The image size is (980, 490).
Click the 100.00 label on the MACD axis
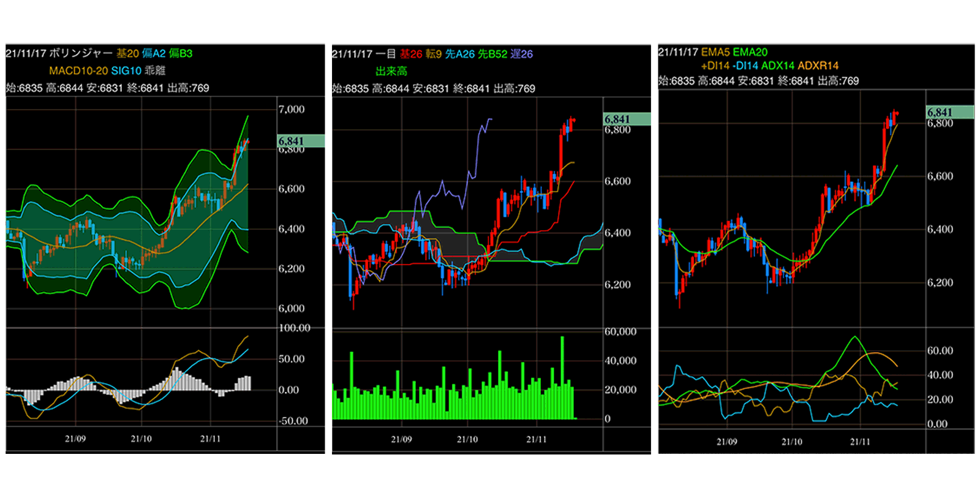coord(295,328)
